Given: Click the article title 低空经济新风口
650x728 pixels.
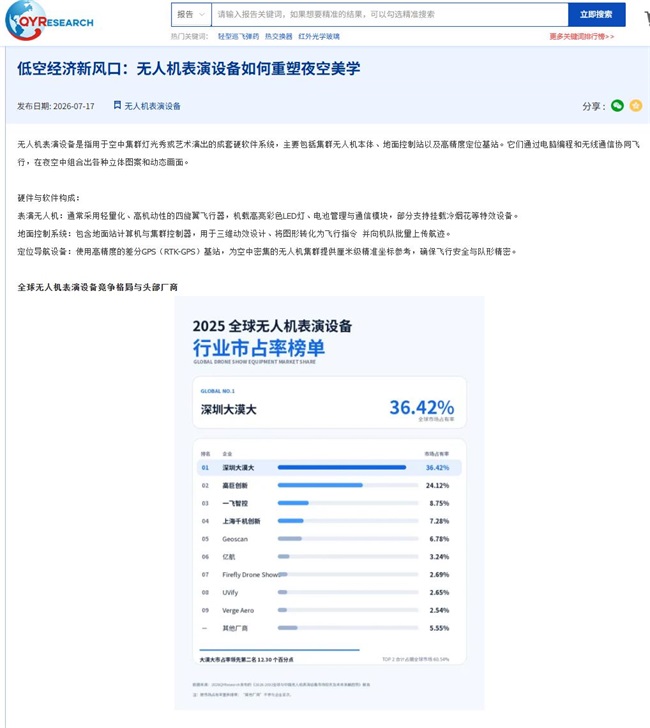Looking at the screenshot, I should click(188, 69).
